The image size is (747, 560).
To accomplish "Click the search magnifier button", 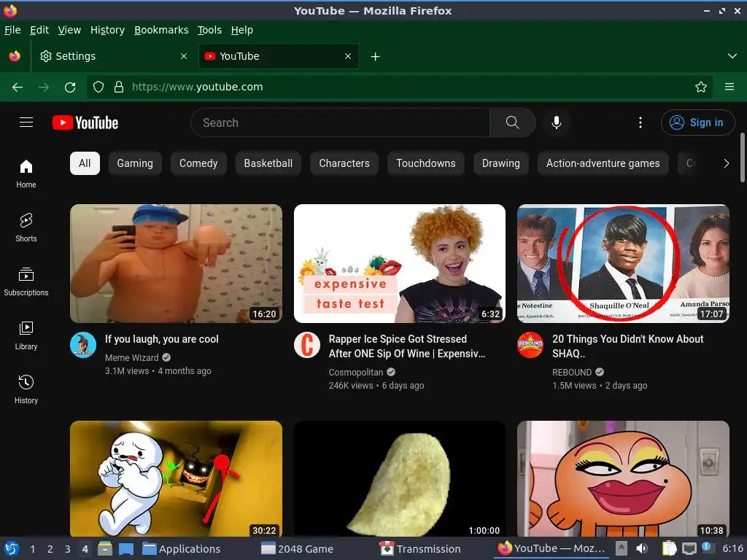I will [x=513, y=122].
